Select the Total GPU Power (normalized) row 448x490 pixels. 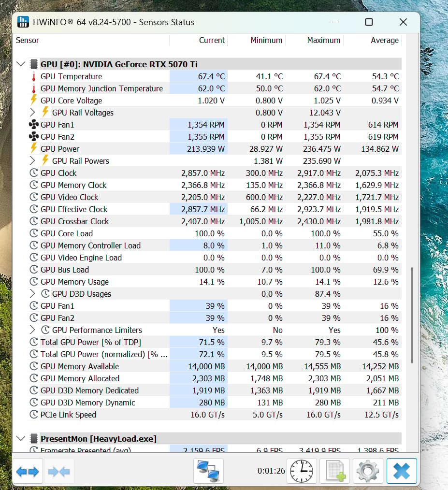coord(215,354)
